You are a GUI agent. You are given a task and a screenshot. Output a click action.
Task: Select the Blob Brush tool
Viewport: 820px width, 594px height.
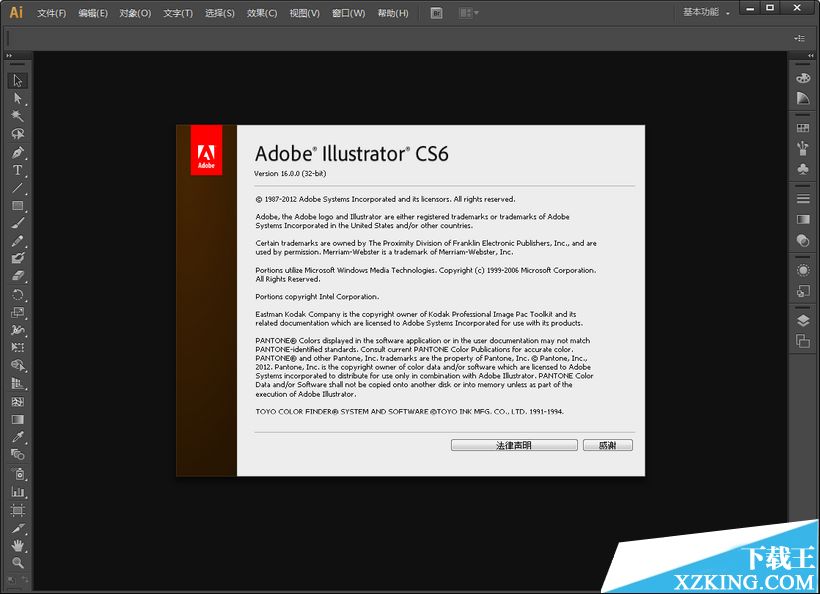18,258
